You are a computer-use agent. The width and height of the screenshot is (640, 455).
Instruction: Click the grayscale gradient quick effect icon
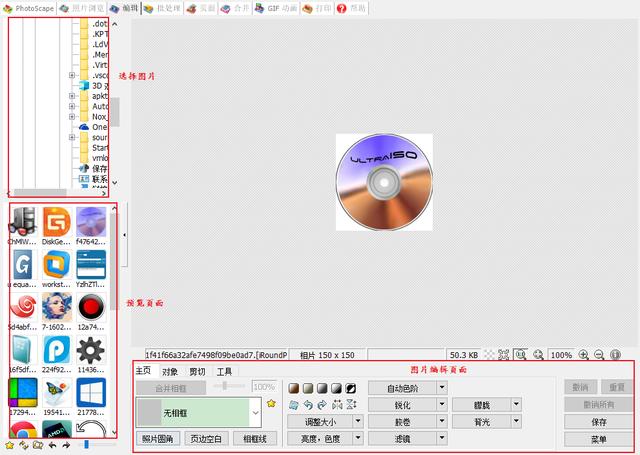coord(322,388)
